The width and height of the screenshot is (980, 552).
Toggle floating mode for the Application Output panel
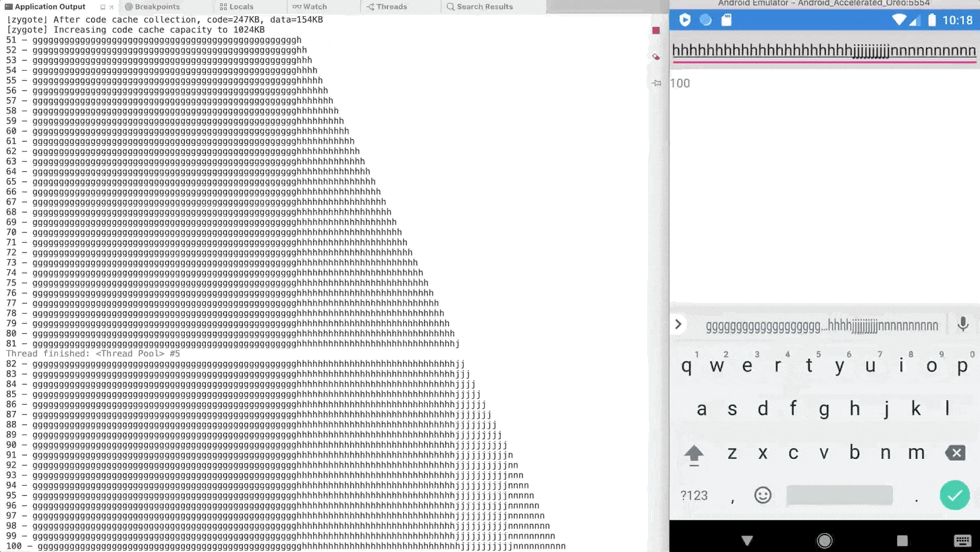[104, 7]
